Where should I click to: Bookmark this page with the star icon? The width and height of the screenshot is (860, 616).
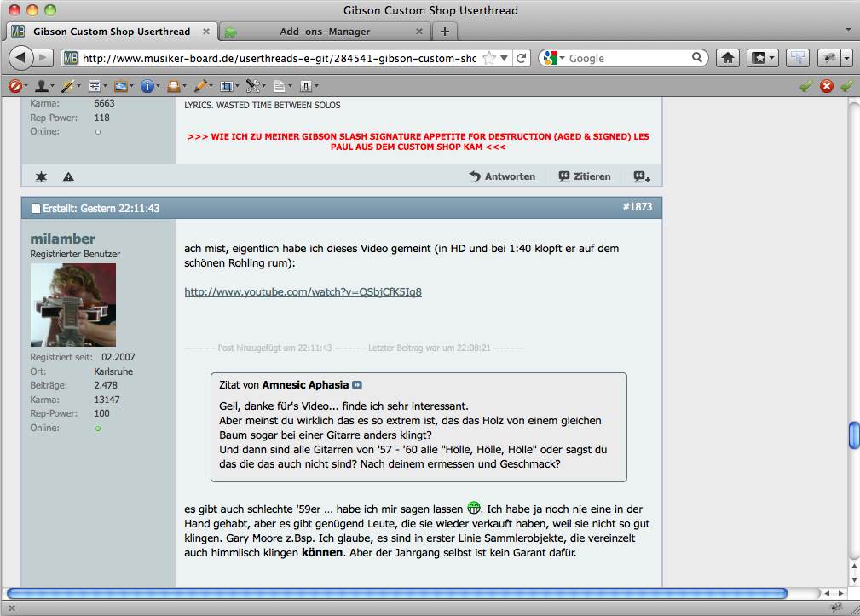[488, 58]
